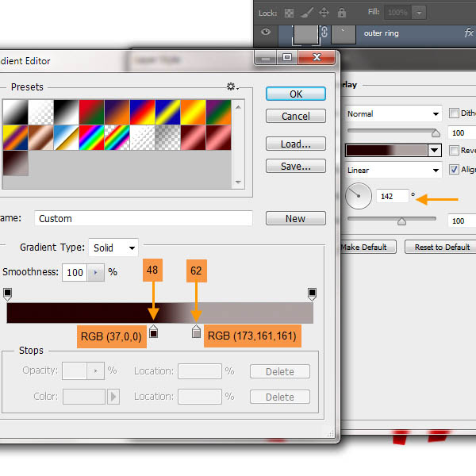Viewport: 476px width, 476px height.
Task: Toggle the Reverse gradient checkbox
Action: (455, 150)
